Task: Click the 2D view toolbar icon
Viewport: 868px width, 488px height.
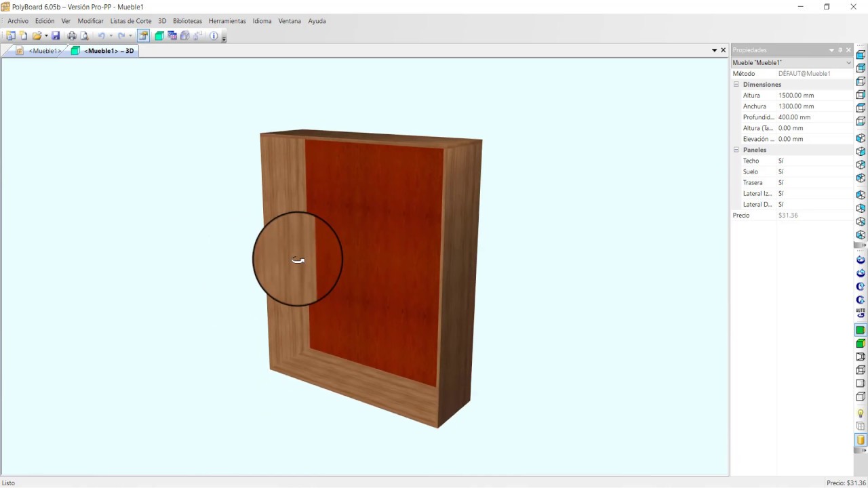Action: [172, 36]
